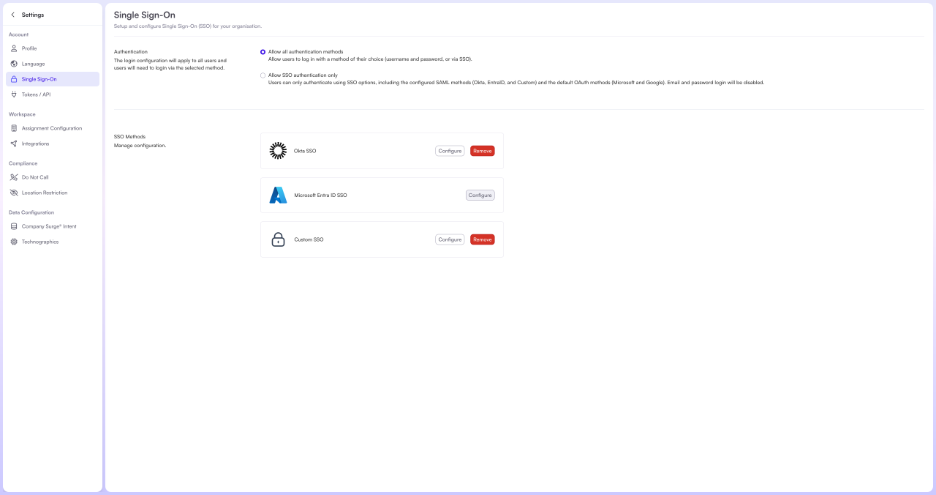This screenshot has height=495, width=936.
Task: Click the Company Surge Intent database icon
Action: (14, 226)
